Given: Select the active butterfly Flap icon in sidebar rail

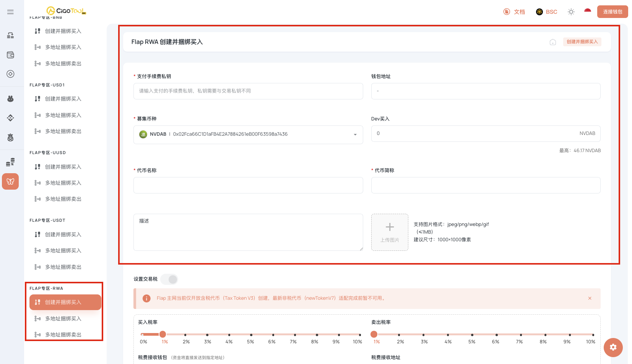Looking at the screenshot, I should click(10, 181).
